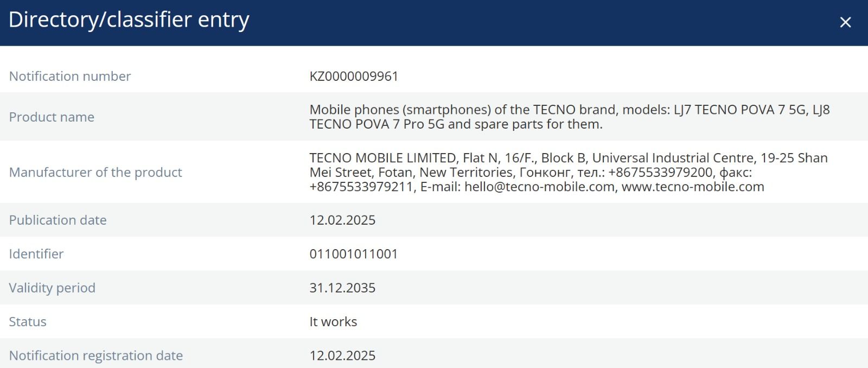Select validity date 31.12.2035
The height and width of the screenshot is (368, 868).
point(342,288)
